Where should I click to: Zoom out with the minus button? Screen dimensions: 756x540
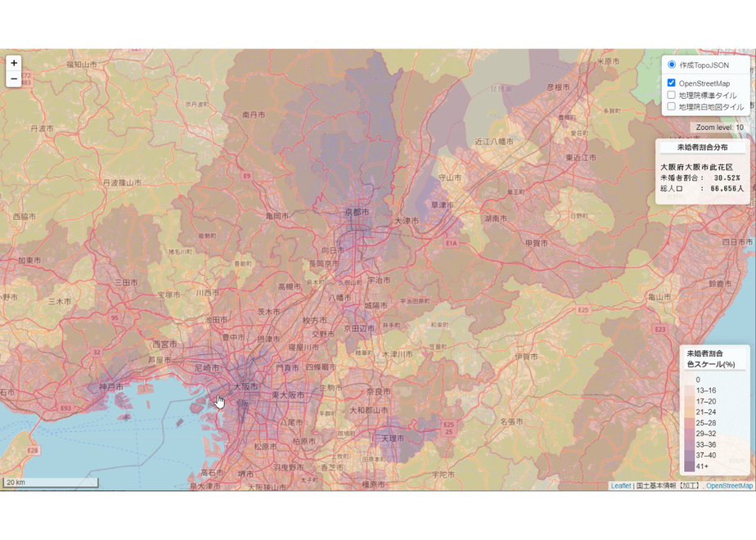coord(13,79)
